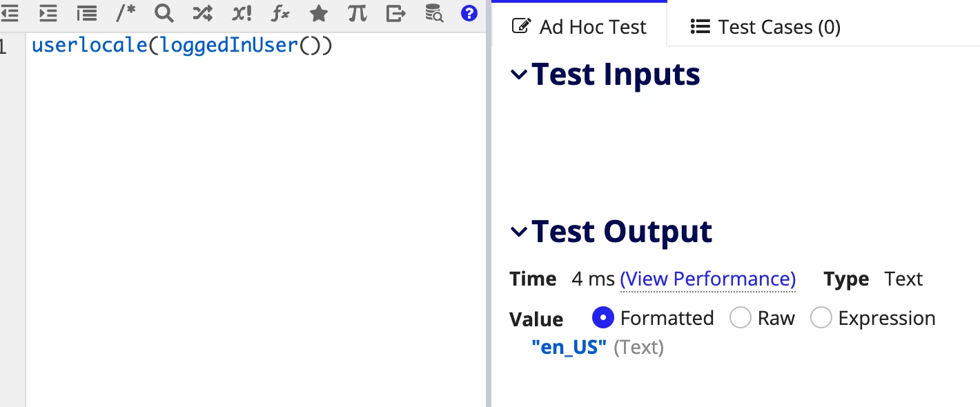This screenshot has height=407, width=980.
Task: Click the outdent lines toolbar icon
Action: click(9, 12)
